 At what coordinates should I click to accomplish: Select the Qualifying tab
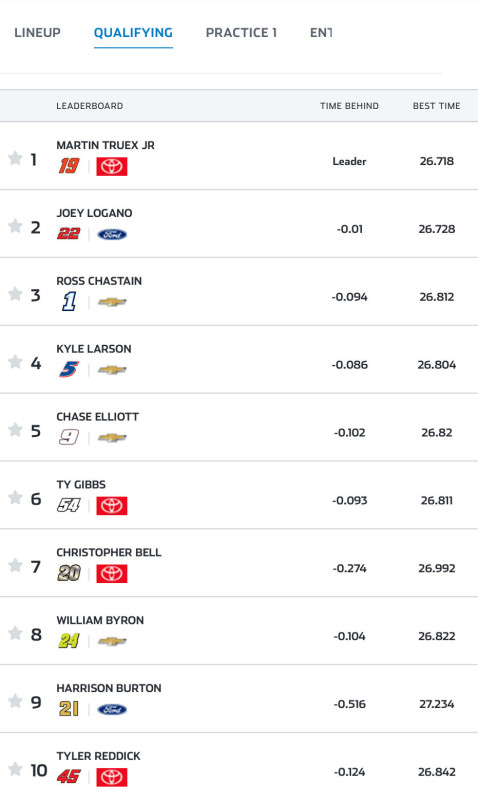(133, 33)
